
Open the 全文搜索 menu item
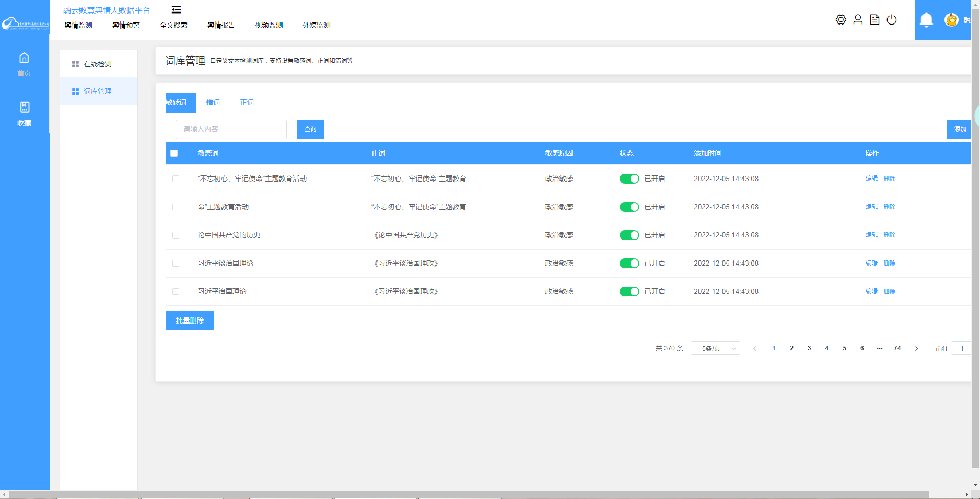pos(173,25)
